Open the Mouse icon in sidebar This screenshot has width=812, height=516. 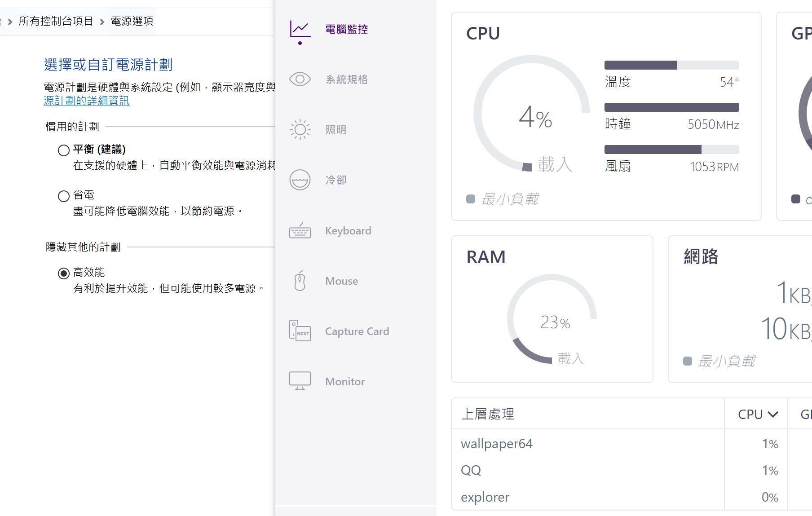click(300, 281)
